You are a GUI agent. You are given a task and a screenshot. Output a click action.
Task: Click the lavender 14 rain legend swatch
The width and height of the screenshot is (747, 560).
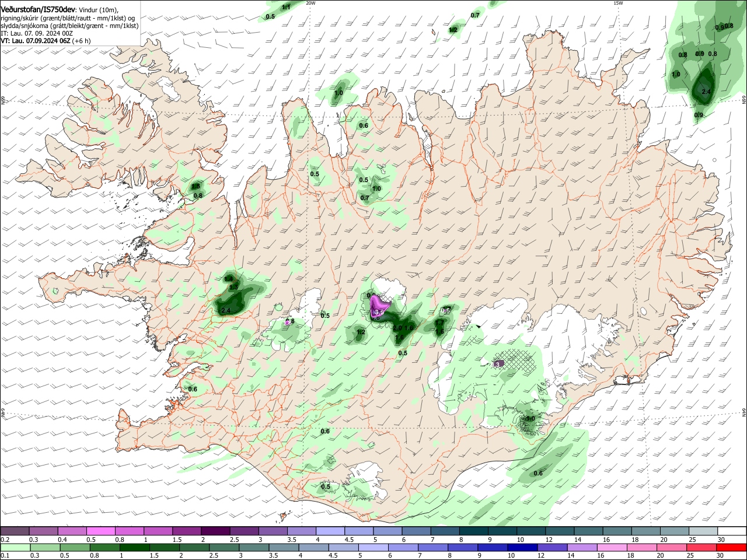[x=582, y=548]
